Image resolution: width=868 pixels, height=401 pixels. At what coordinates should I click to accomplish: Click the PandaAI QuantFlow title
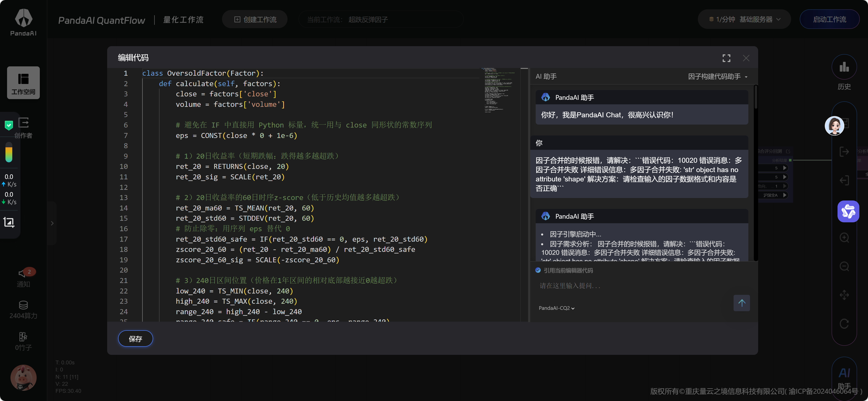pos(102,20)
